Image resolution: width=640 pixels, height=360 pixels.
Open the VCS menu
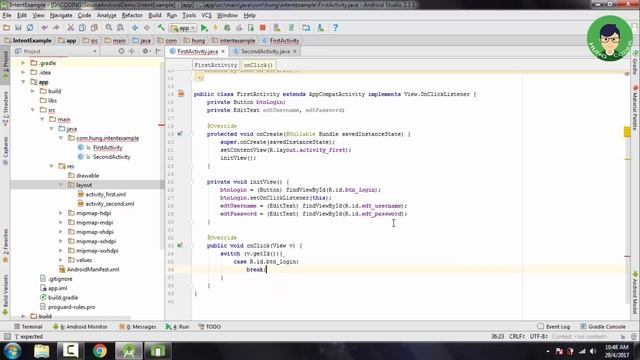(207, 16)
